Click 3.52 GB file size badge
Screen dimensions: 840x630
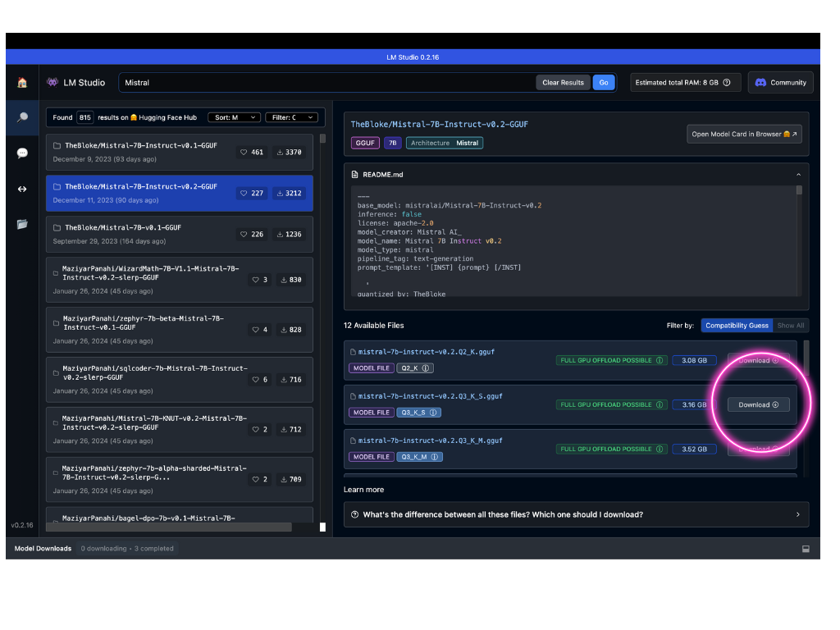click(x=694, y=450)
